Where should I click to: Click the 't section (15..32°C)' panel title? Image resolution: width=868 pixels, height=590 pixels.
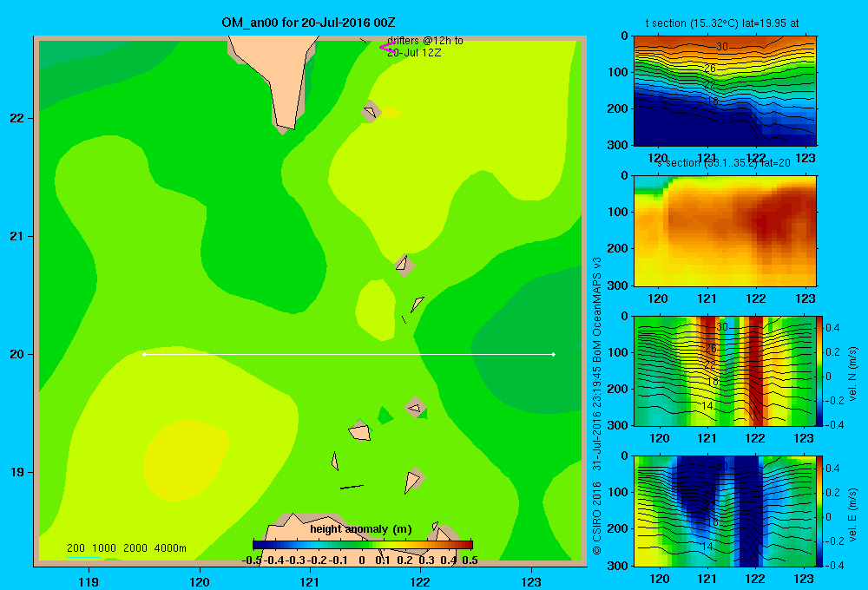722,23
